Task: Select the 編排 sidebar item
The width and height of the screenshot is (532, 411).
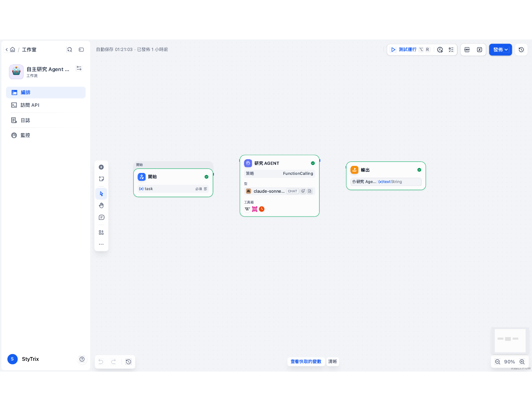Action: tap(46, 93)
